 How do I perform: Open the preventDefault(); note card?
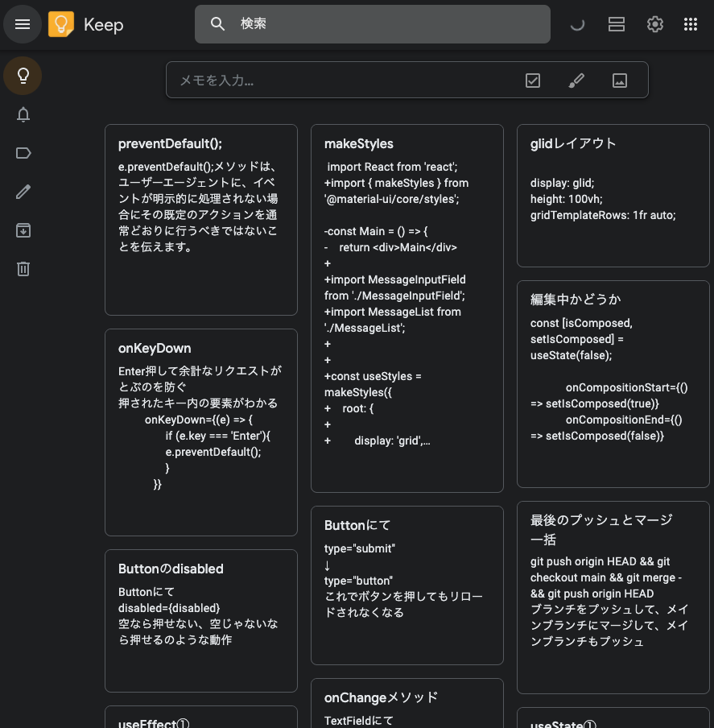pos(201,220)
